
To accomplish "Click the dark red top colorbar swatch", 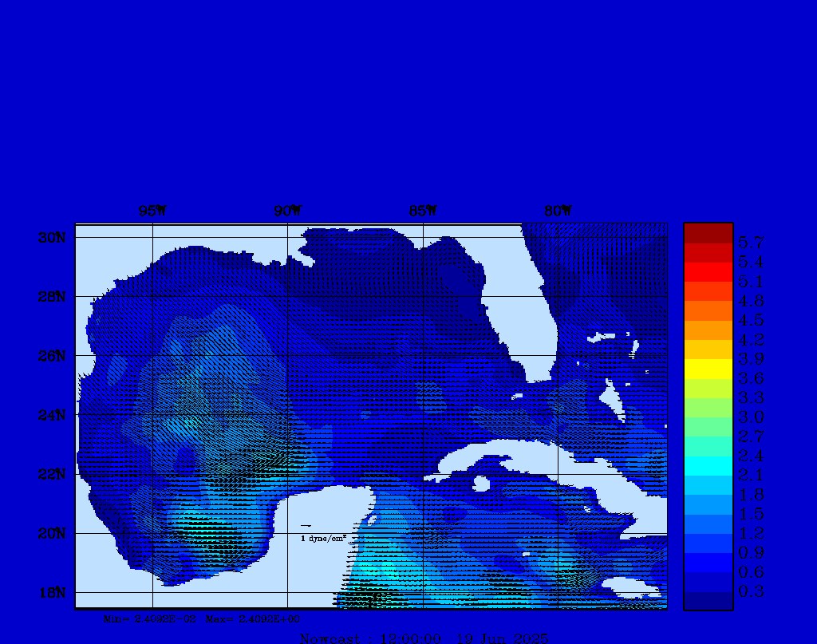I will click(708, 233).
